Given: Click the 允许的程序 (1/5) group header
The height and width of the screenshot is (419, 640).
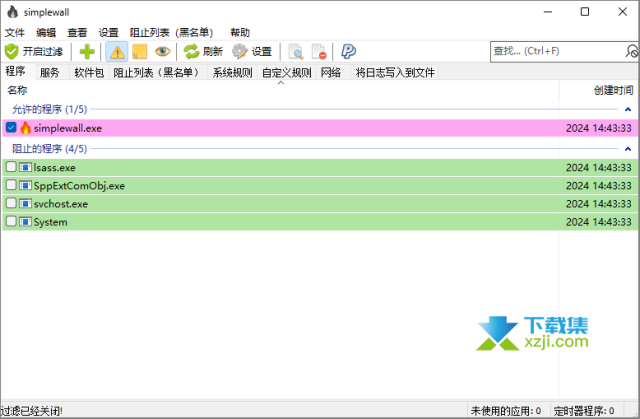Looking at the screenshot, I should point(49,109).
